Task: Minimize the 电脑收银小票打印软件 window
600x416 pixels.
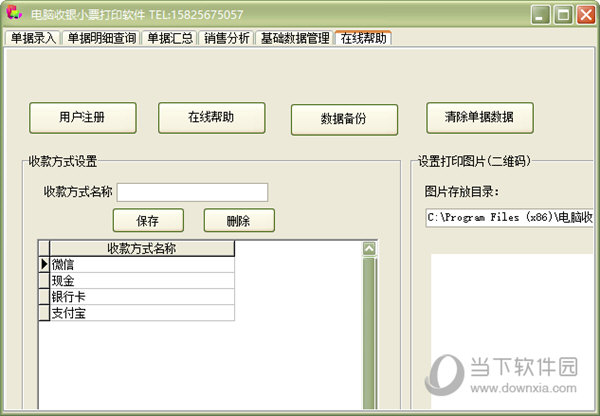Action: [540, 15]
